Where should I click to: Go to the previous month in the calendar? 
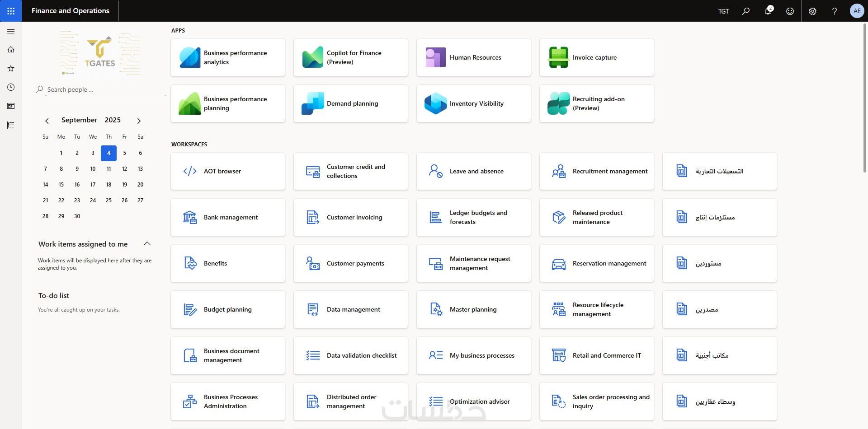click(x=47, y=121)
